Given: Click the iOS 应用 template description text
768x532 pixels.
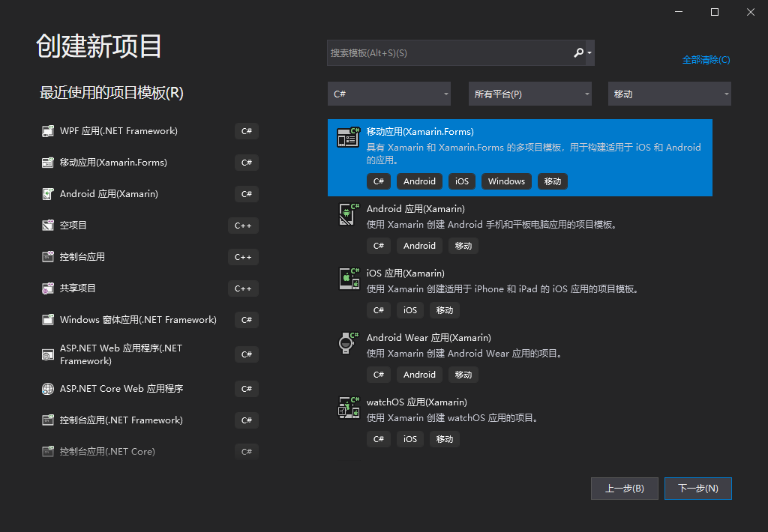Looking at the screenshot, I should coord(503,288).
